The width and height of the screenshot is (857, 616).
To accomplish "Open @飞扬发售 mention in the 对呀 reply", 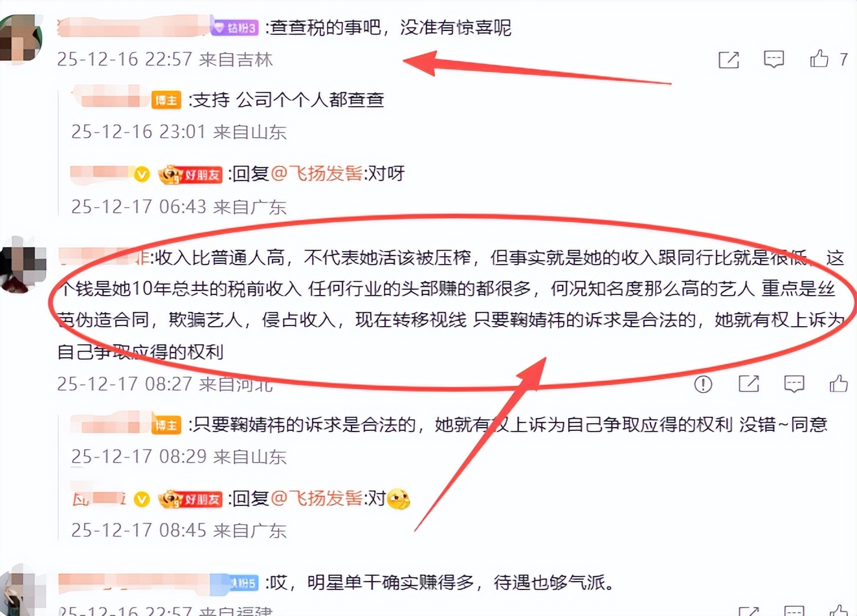I will (317, 173).
